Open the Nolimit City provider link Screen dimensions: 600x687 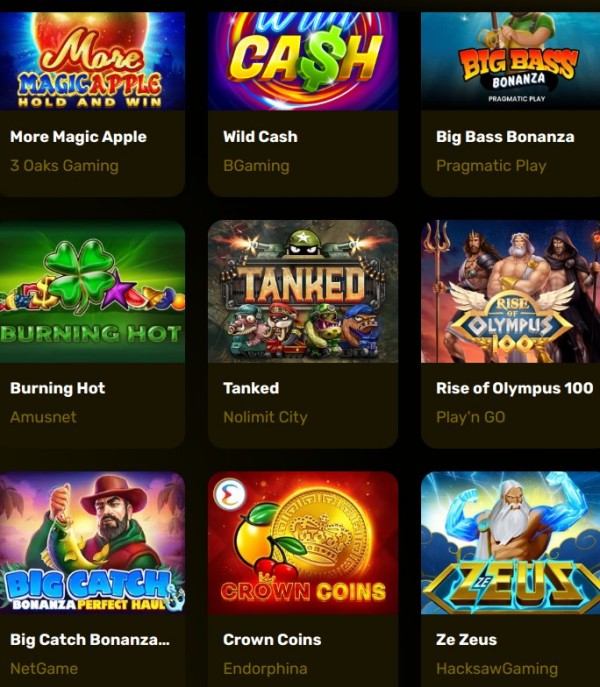point(265,417)
